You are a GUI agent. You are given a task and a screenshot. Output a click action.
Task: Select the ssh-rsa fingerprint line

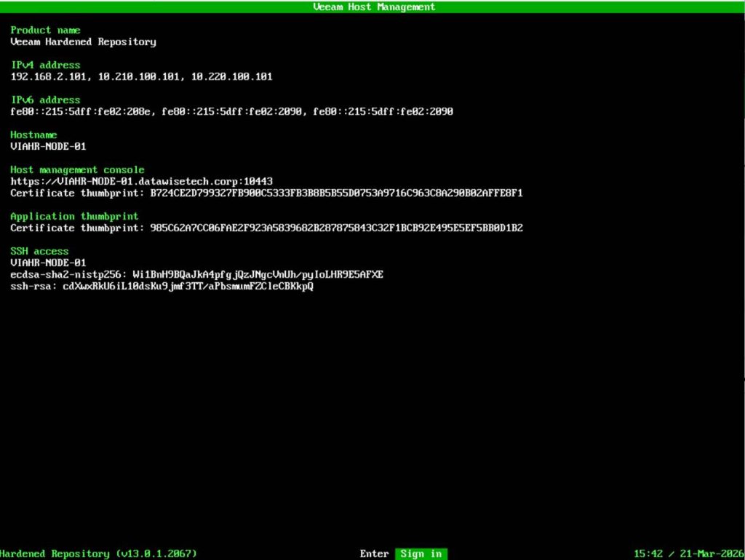[162, 286]
